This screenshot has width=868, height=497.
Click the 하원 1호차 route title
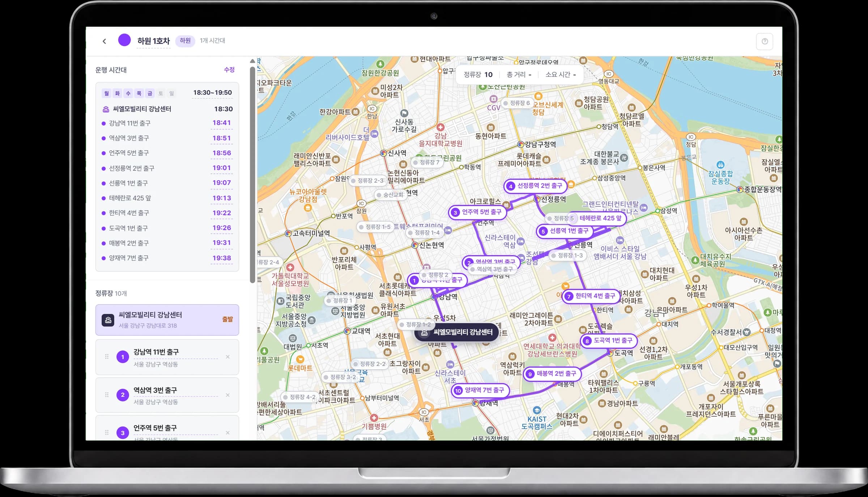pos(153,41)
